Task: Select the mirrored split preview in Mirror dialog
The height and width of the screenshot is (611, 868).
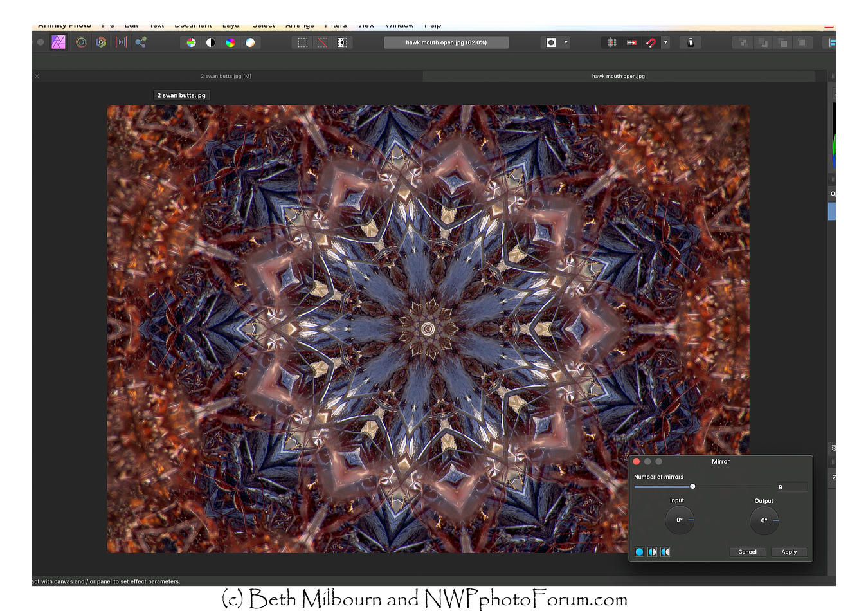Action: [x=665, y=552]
